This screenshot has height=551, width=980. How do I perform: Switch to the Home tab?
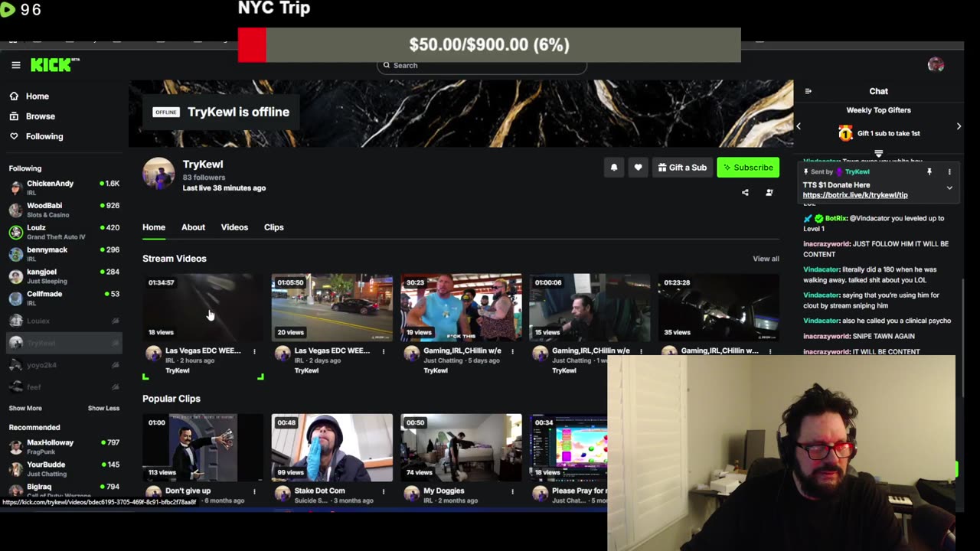tap(154, 227)
